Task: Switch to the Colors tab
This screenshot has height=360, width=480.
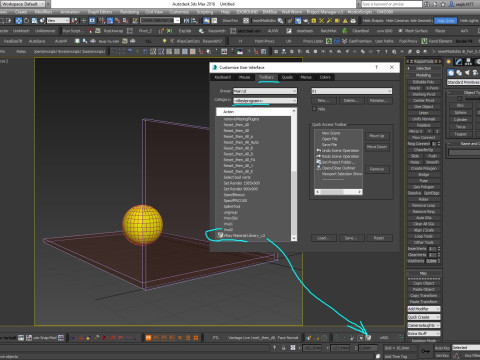Action: click(325, 77)
